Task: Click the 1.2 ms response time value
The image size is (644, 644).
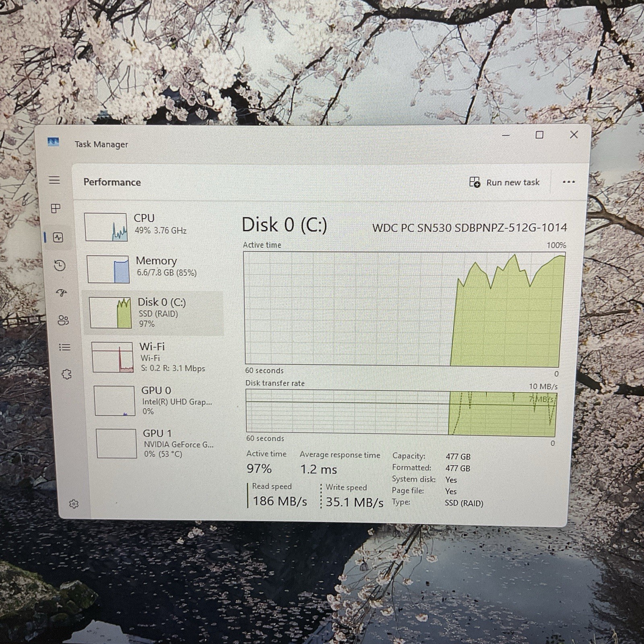Action: tap(319, 469)
